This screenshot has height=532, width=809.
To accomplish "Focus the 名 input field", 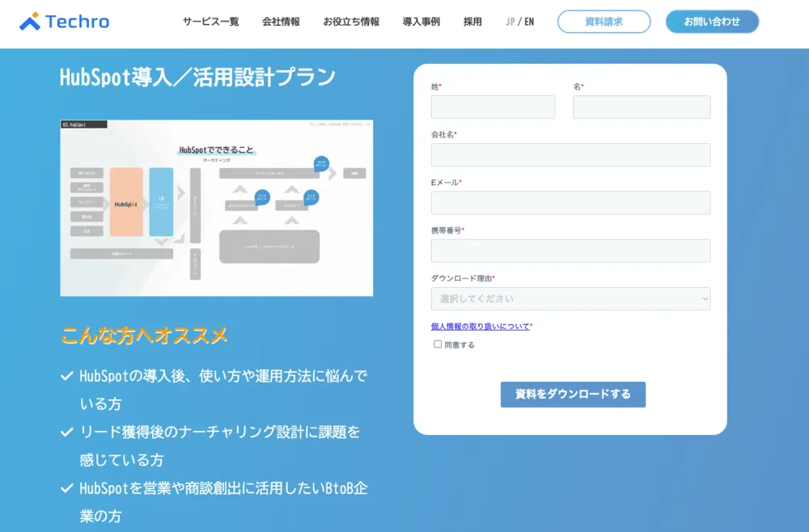I will [642, 107].
